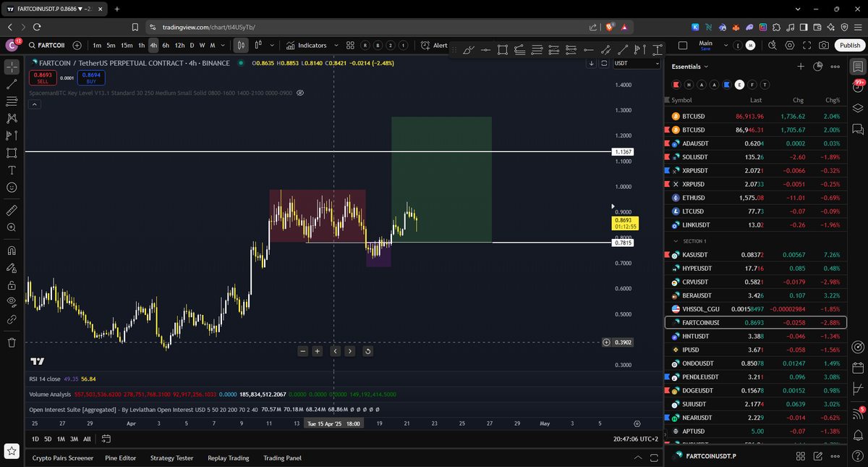Toggle SpacemanBTC Key Level indicator visibility
Viewport: 868px width, 467px height.
[300, 93]
